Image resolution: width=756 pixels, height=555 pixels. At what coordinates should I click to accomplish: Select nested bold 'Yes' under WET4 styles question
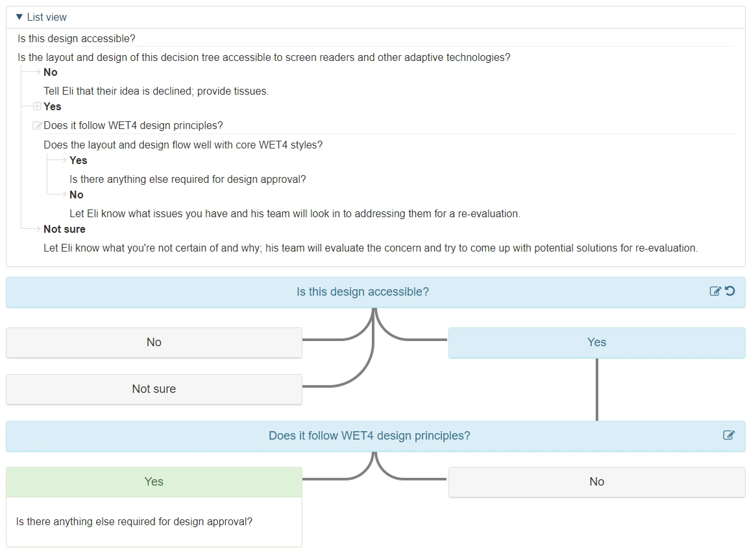point(78,160)
